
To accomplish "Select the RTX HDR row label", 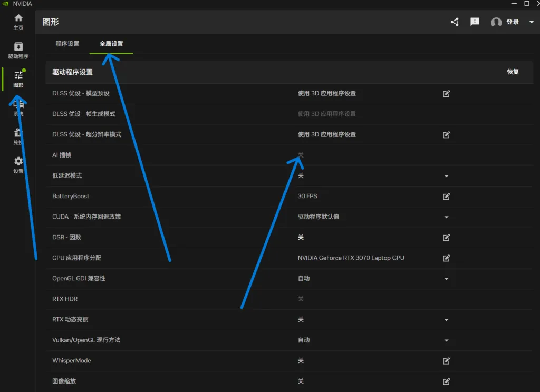I will tap(65, 299).
